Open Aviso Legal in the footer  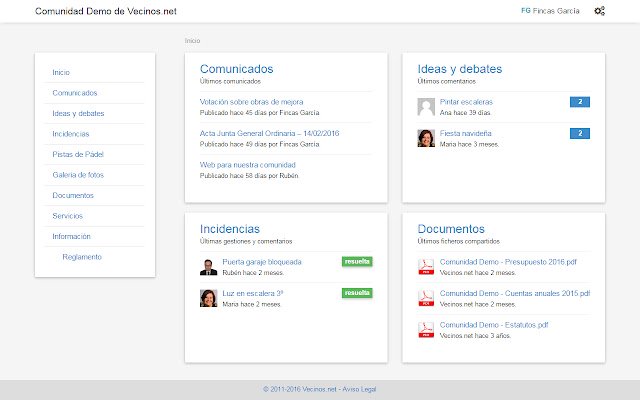pyautogui.click(x=359, y=389)
